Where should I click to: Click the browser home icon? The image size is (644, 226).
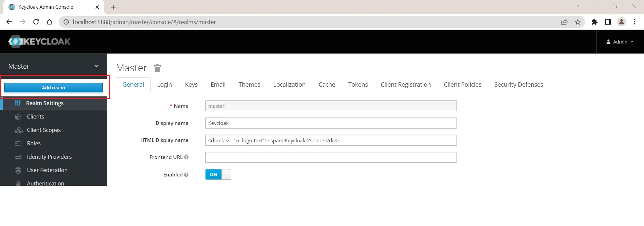49,22
